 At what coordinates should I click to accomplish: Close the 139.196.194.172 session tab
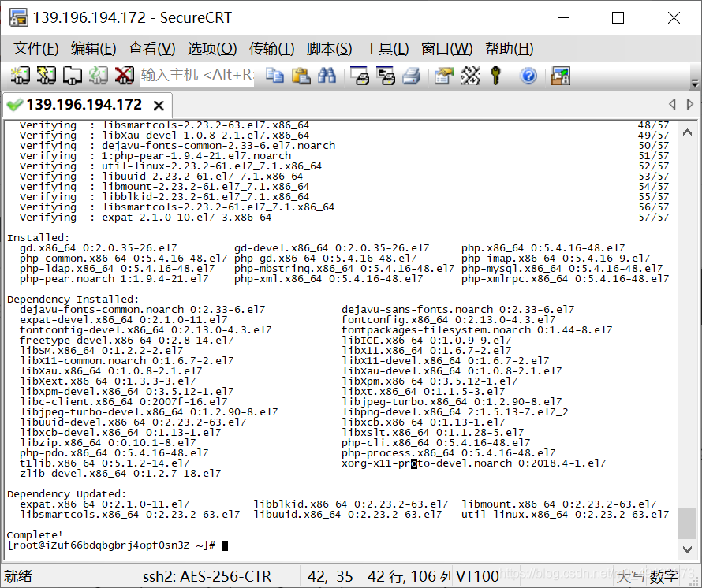coord(159,106)
